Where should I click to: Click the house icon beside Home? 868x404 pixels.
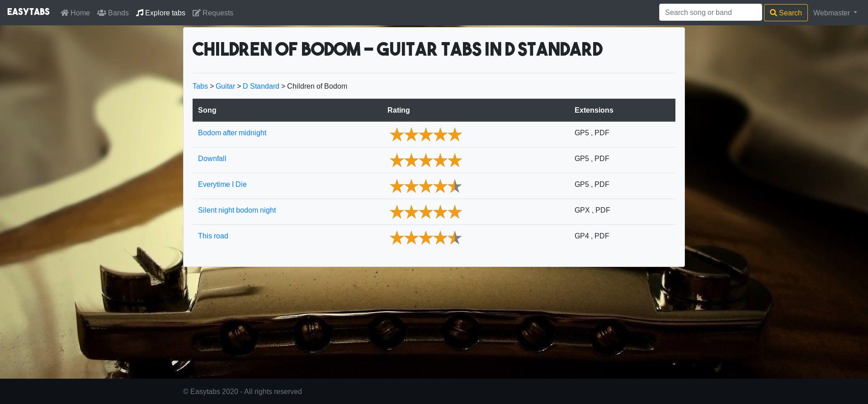click(65, 13)
